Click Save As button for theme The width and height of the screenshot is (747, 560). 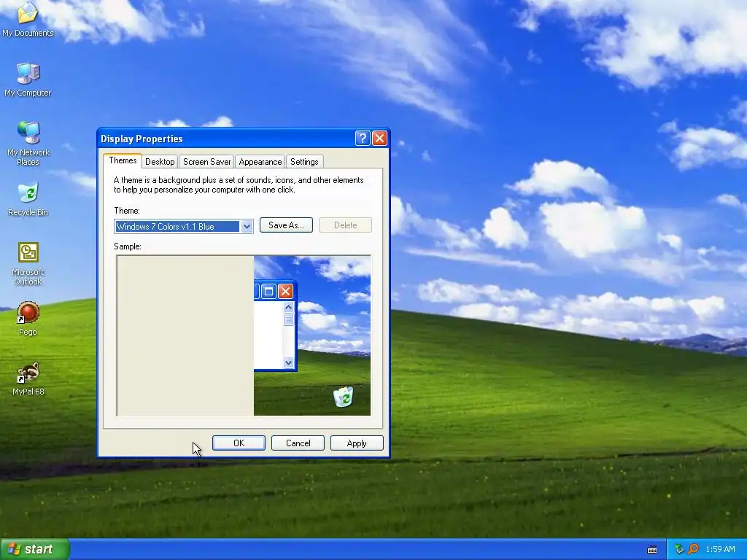286,225
